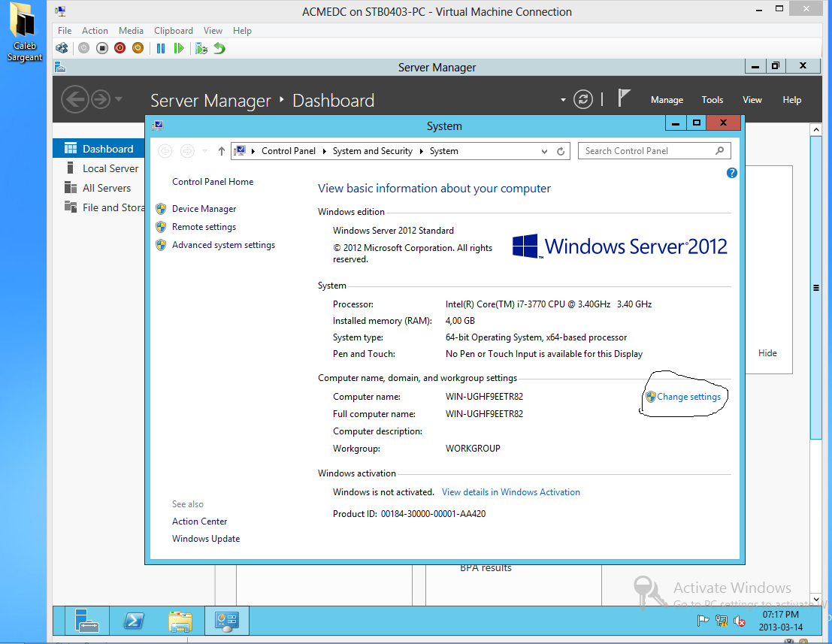Open the Server Manager View menu
832x644 pixels.
pos(752,100)
